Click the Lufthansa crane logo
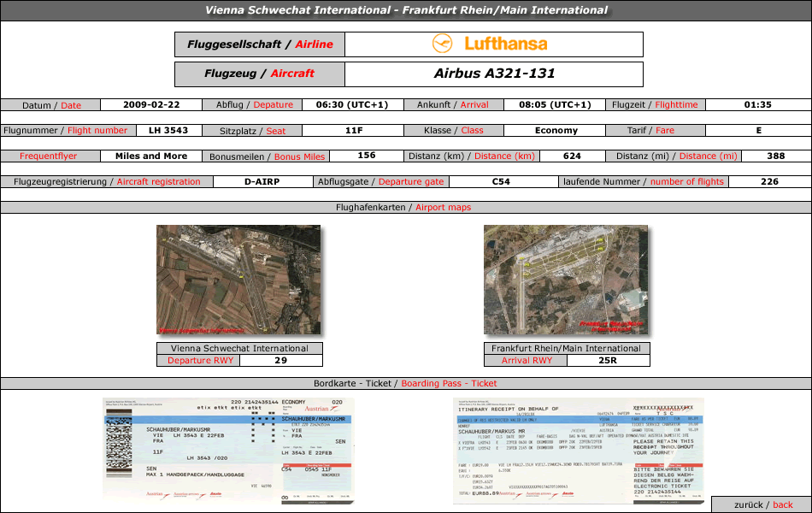Screen dimensions: 812x513 pos(442,44)
